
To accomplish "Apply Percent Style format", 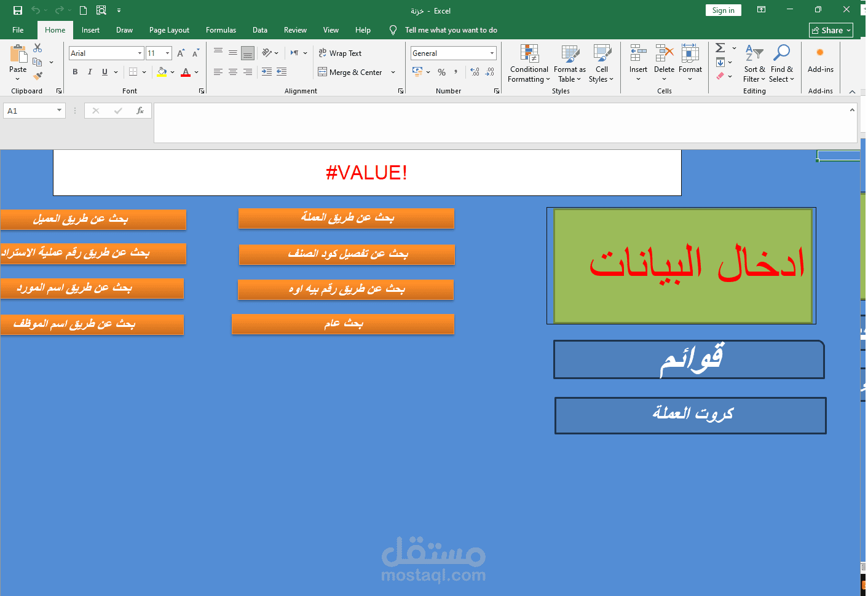I will click(441, 72).
